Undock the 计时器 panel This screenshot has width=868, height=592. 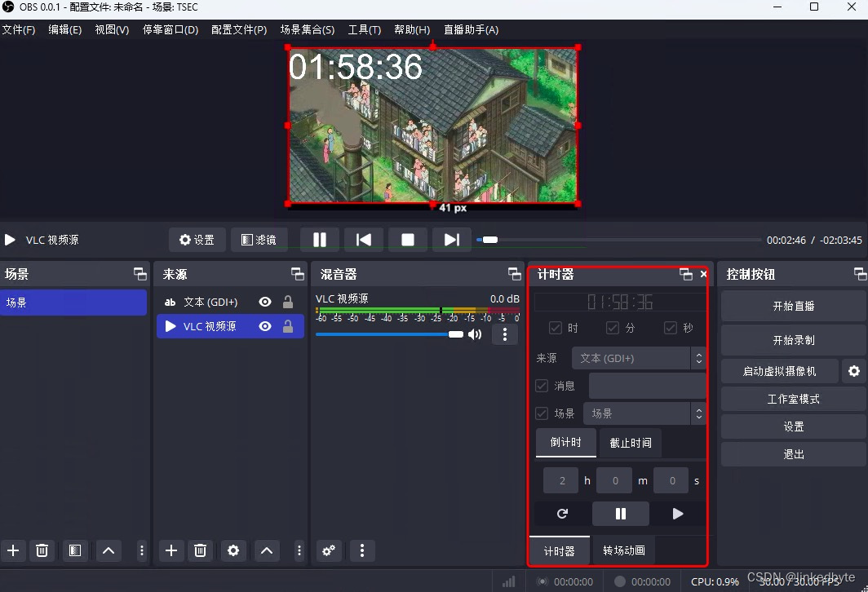point(686,274)
